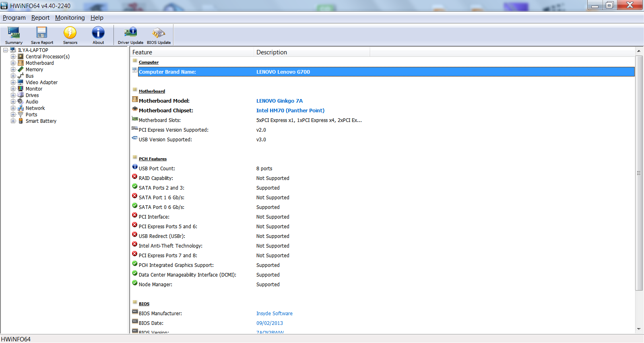Select the Ports tree item

pos(31,115)
